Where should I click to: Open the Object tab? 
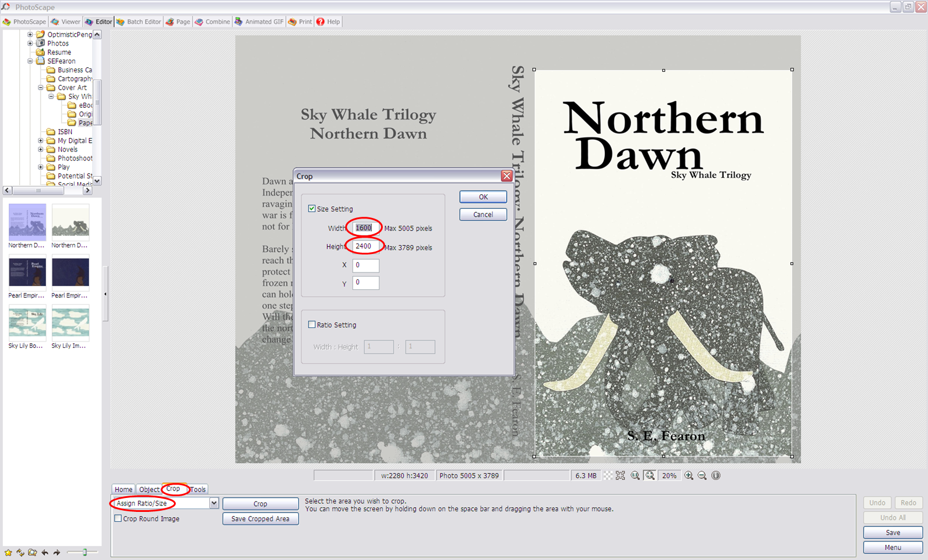pos(149,489)
